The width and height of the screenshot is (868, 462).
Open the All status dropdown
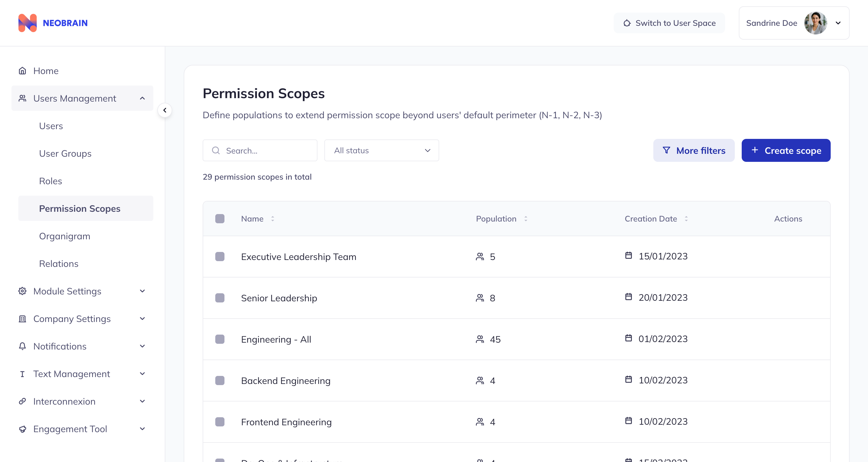[x=381, y=150]
